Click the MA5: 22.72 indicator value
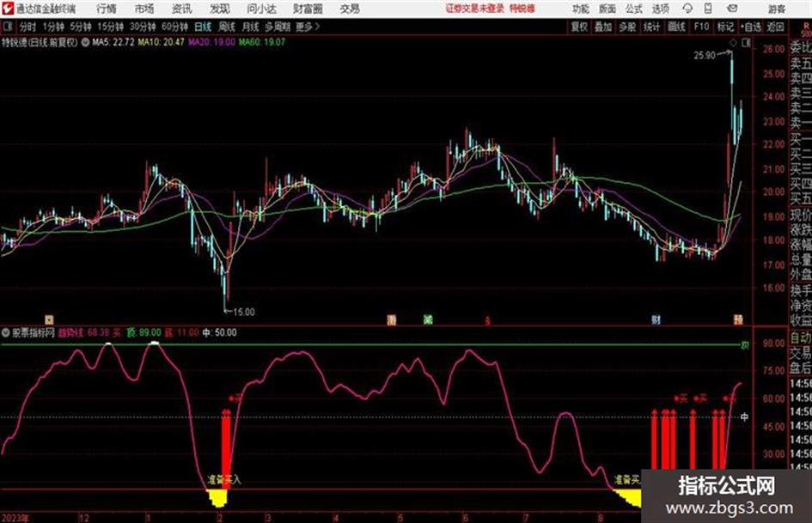This screenshot has width=812, height=523. point(113,42)
